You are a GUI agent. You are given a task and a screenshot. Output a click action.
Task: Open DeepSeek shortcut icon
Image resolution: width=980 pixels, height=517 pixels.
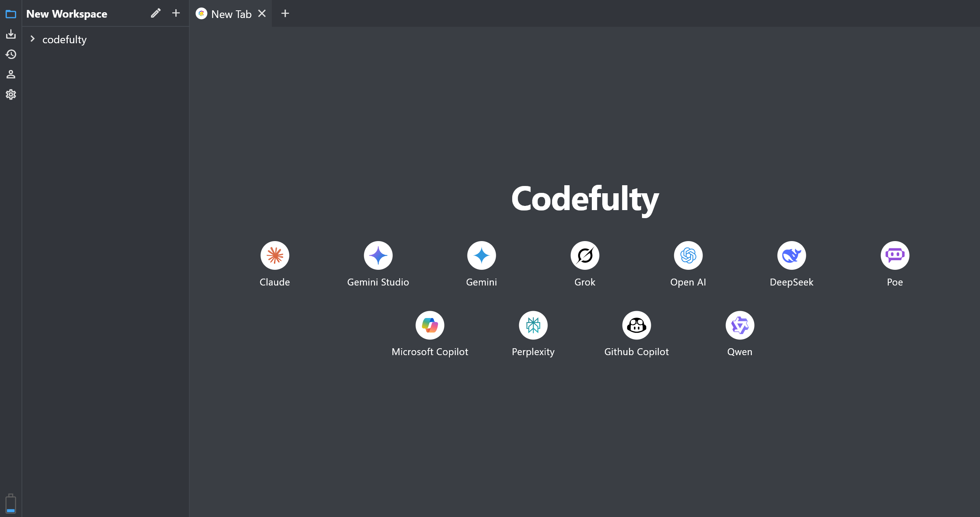point(791,255)
